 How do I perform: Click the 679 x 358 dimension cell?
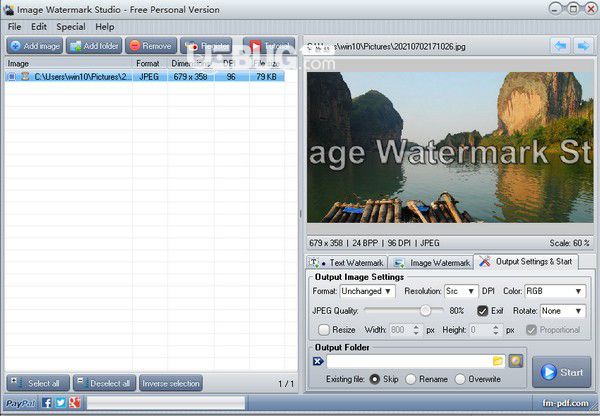191,77
